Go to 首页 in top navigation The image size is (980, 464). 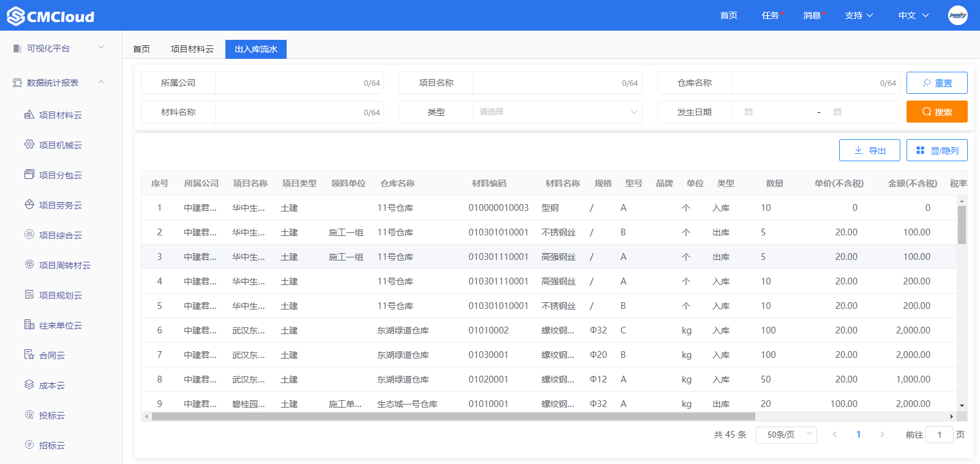coord(729,15)
